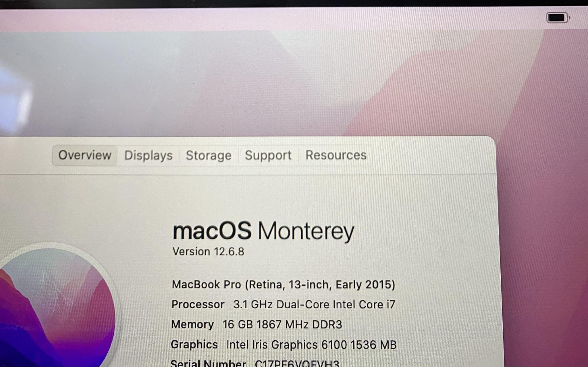Select the serial number value text
This screenshot has width=588, height=367.
(297, 363)
